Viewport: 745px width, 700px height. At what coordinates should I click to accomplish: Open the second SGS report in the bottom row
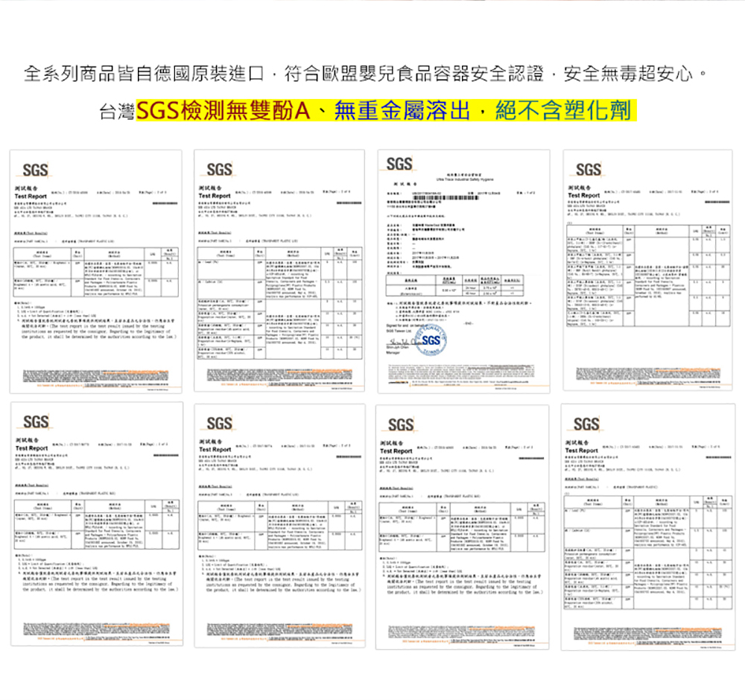[280, 526]
